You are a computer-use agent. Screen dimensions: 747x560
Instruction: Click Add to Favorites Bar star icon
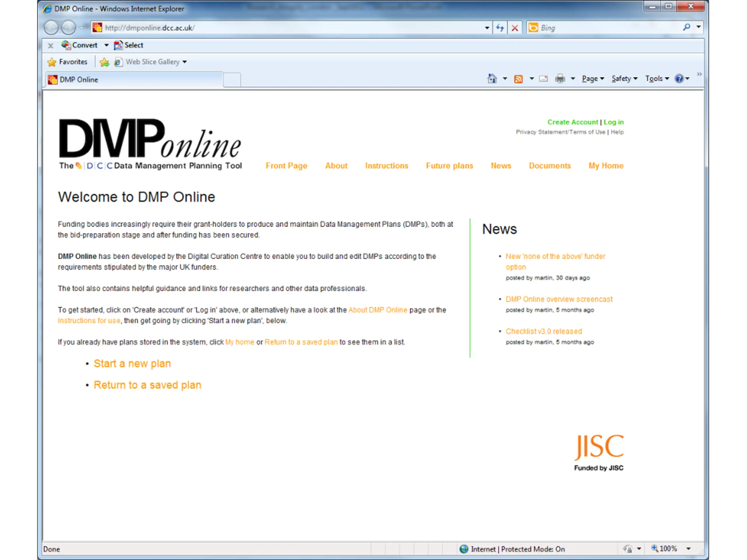click(104, 62)
